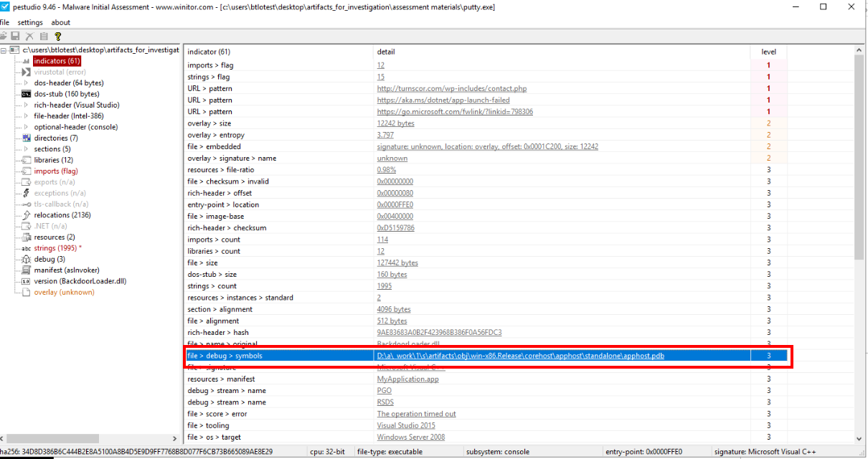The height and width of the screenshot is (459, 868).
Task: Click the pestudio app icon in title bar
Action: (5, 7)
